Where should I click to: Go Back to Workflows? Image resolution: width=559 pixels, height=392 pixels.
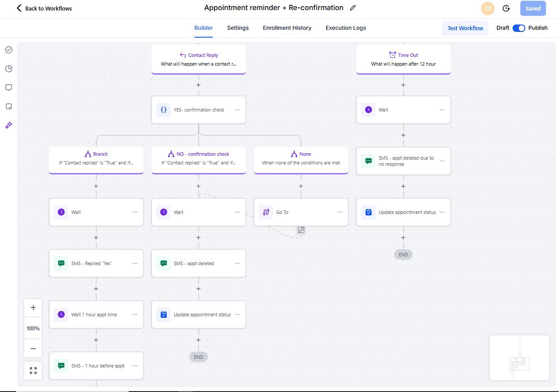49,8
